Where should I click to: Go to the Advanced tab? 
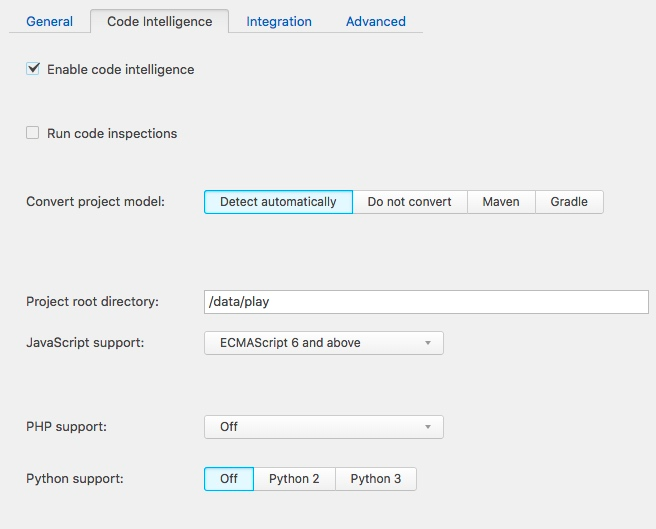[375, 21]
